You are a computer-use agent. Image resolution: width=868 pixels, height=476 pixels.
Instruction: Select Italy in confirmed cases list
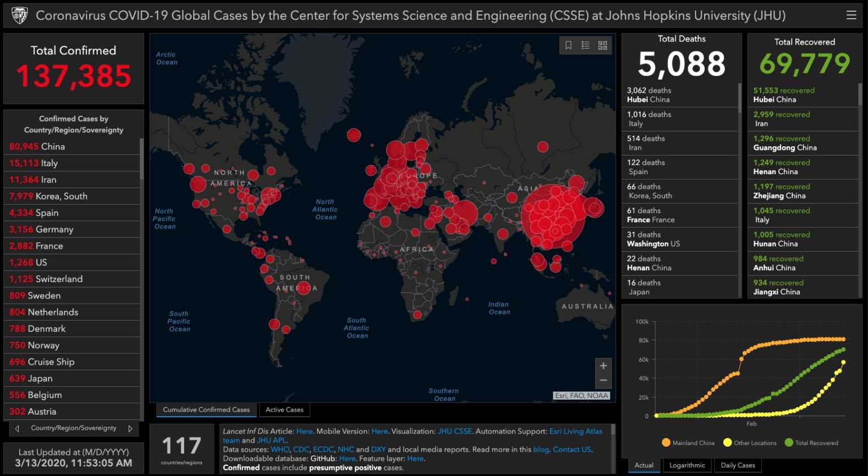pos(72,163)
